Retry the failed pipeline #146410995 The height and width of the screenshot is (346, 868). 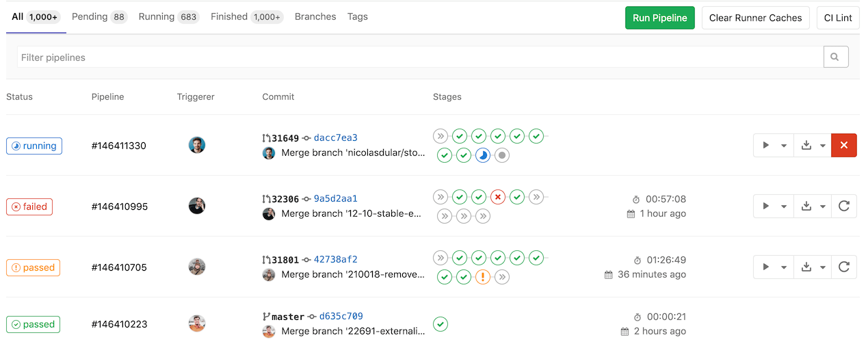pyautogui.click(x=843, y=207)
